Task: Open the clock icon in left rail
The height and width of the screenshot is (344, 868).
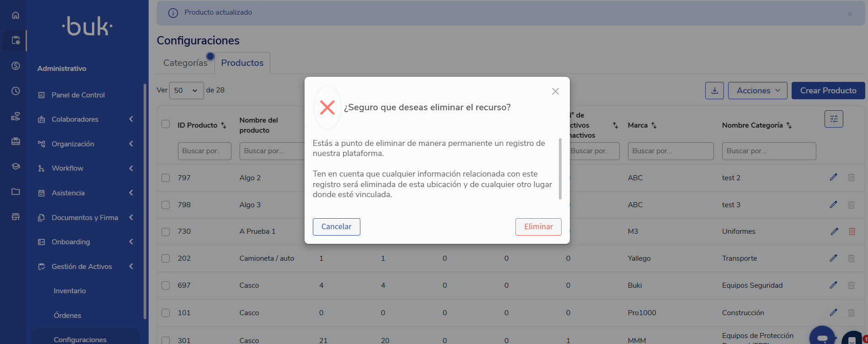Action: pos(16,91)
